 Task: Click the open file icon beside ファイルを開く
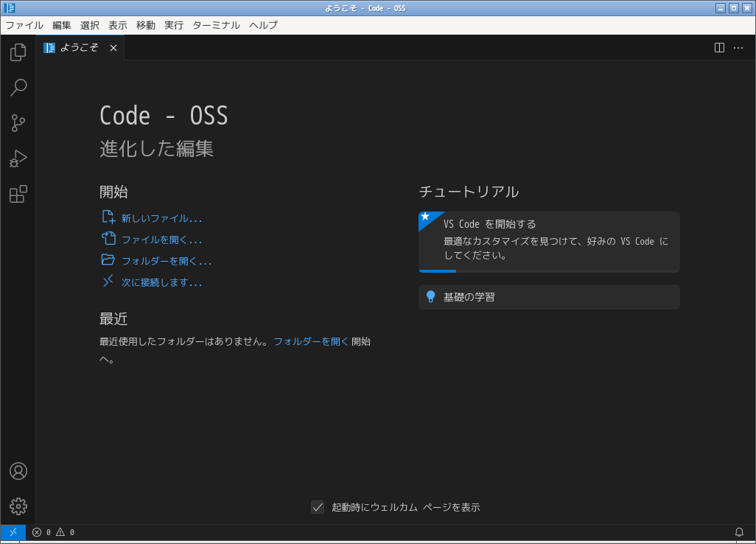[x=108, y=239]
